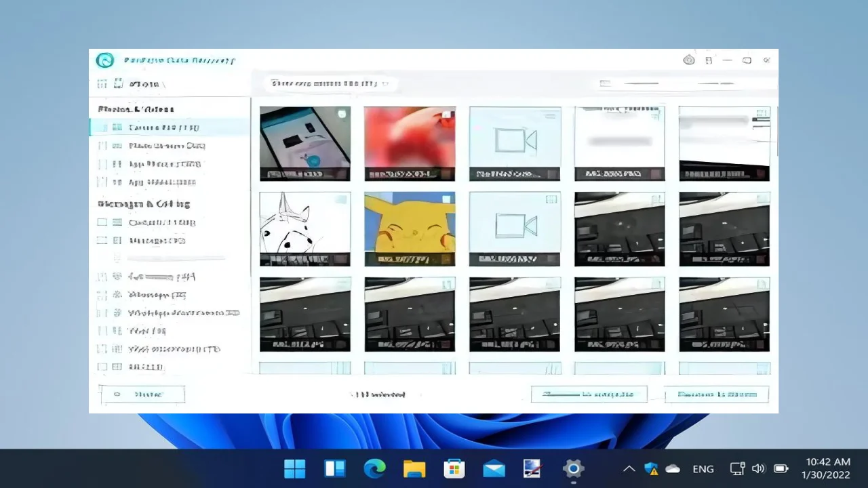Open the top-row video camera placeholder thumbnail
This screenshot has height=488, width=868.
(x=515, y=144)
